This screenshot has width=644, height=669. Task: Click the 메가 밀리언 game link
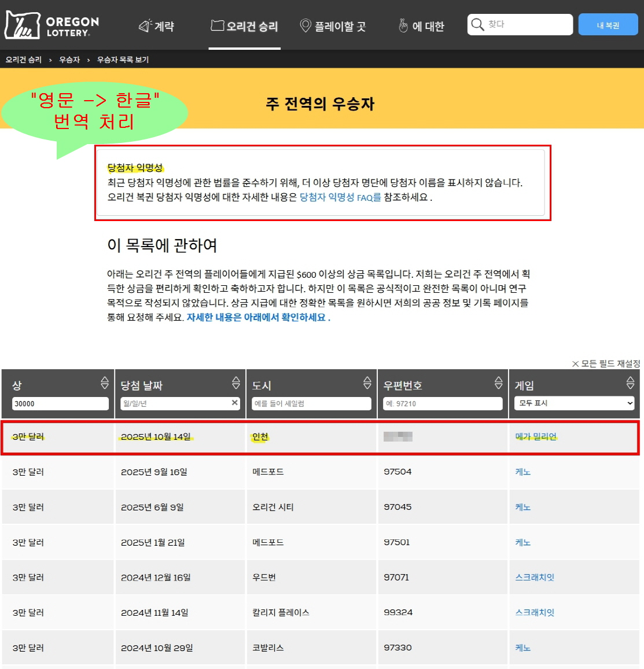tap(536, 436)
